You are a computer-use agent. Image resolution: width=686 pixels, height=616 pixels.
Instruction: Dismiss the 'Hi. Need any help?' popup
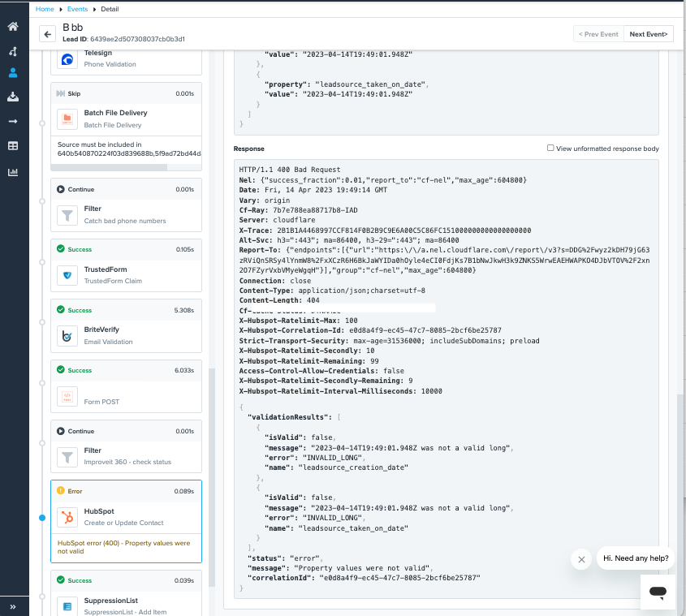[x=581, y=559]
